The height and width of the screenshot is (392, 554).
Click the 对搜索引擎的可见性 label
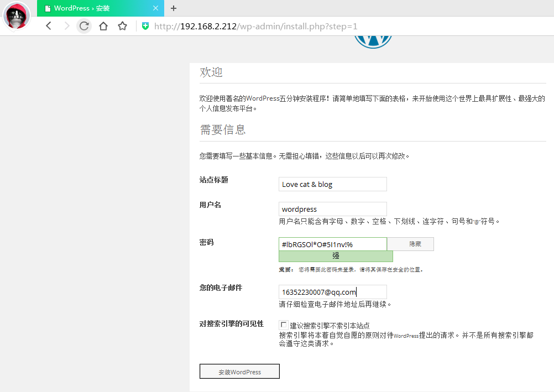point(232,324)
